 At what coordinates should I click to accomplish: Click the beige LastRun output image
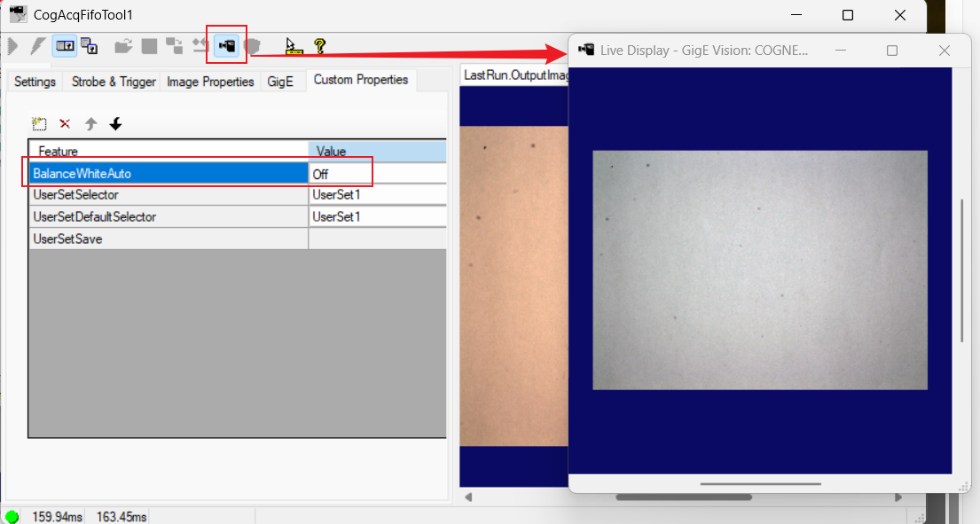[x=514, y=285]
